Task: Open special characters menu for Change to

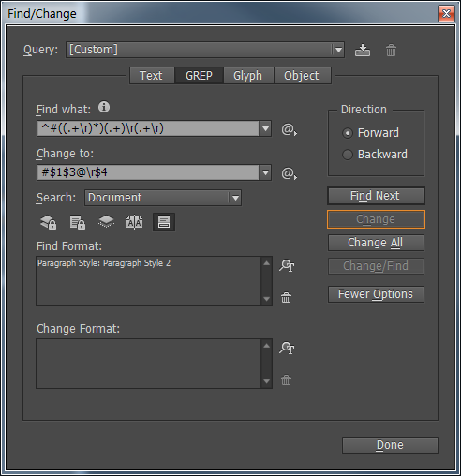Action: coord(290,173)
